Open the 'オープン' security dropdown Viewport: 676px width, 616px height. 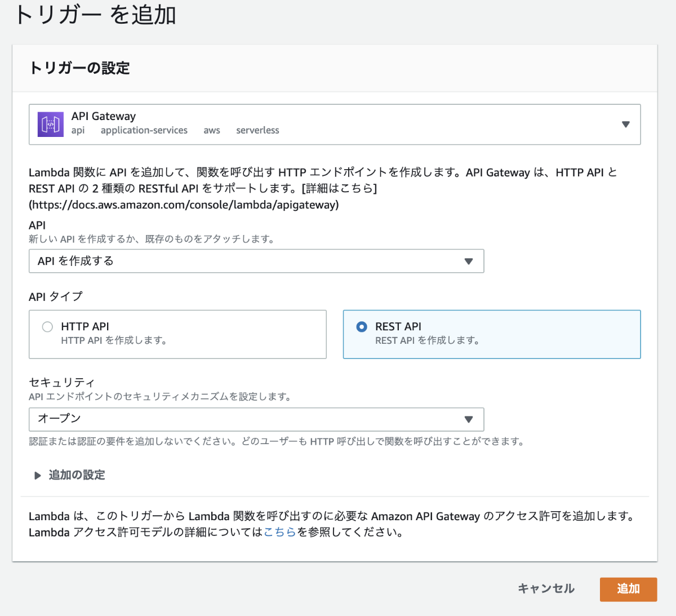256,419
